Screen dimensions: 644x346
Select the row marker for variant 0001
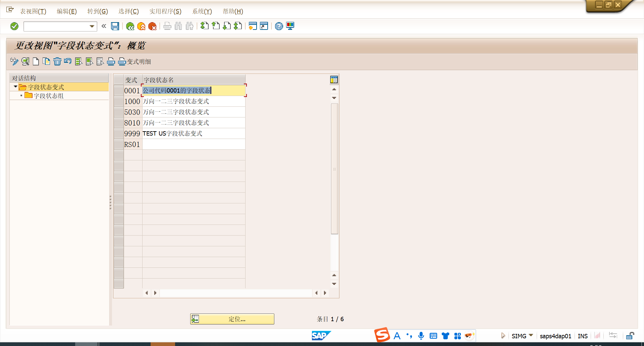tap(119, 91)
